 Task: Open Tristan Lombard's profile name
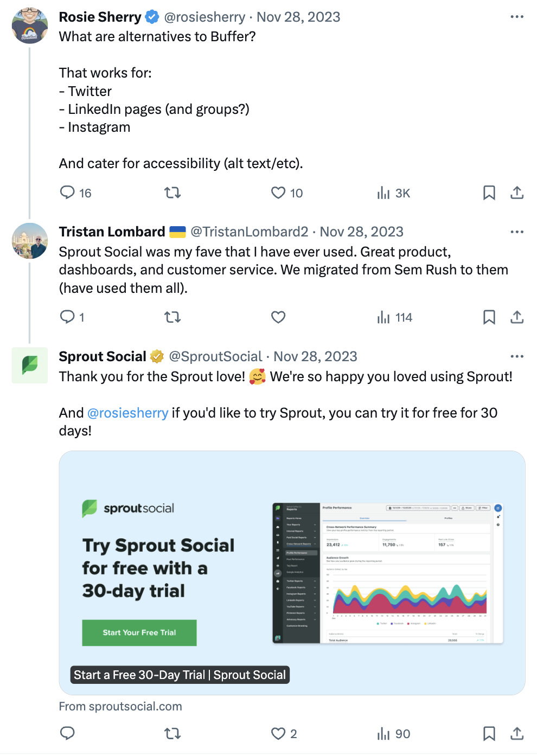click(x=112, y=232)
